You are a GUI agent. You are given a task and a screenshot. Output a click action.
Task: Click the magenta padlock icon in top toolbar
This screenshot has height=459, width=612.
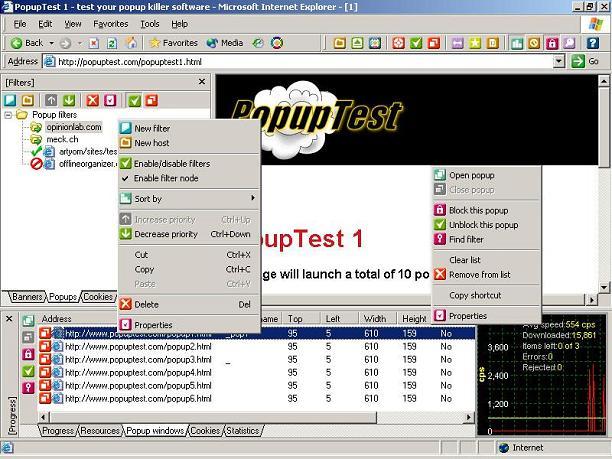[552, 43]
